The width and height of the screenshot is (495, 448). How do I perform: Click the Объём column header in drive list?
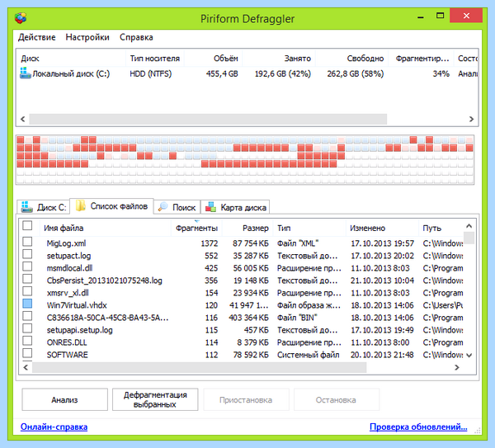213,59
